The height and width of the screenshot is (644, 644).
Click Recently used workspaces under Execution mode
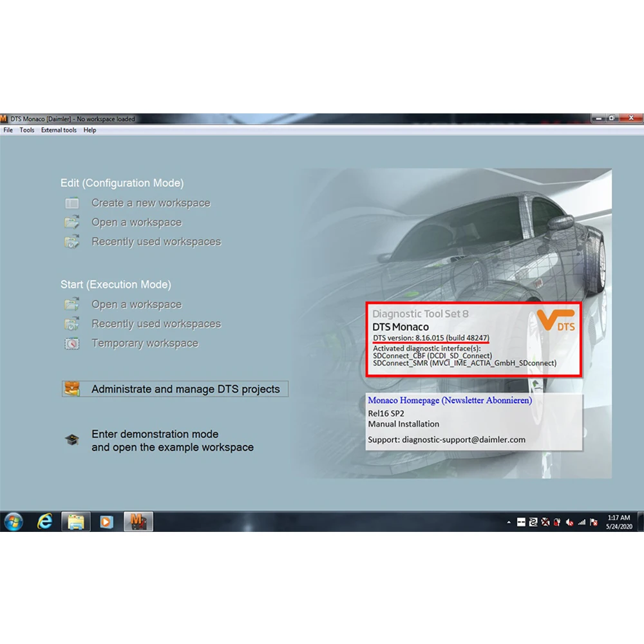click(x=156, y=324)
